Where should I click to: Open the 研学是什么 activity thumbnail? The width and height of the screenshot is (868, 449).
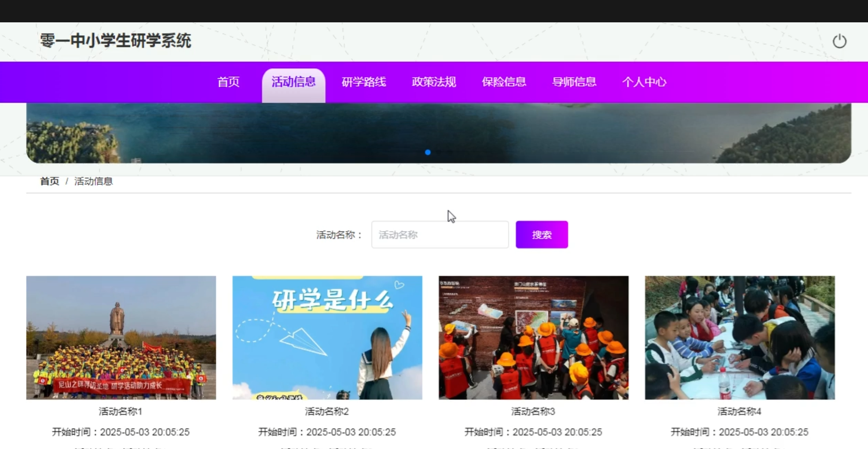327,337
